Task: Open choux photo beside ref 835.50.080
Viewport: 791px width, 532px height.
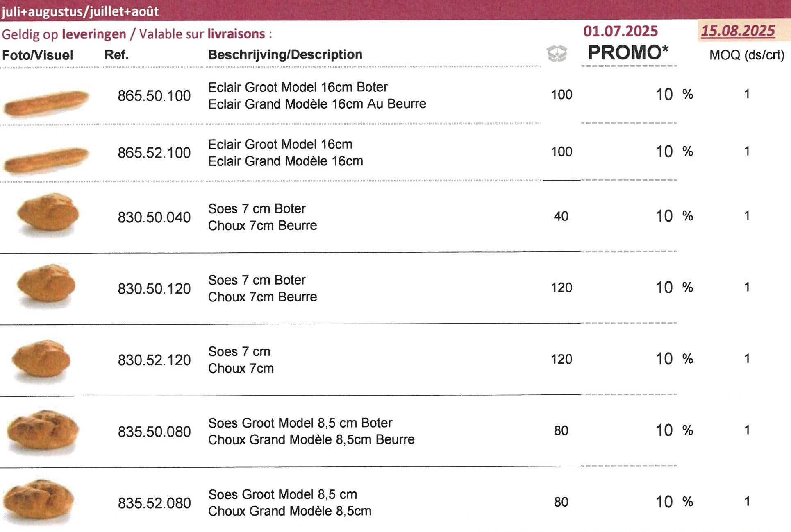Action: pyautogui.click(x=43, y=431)
